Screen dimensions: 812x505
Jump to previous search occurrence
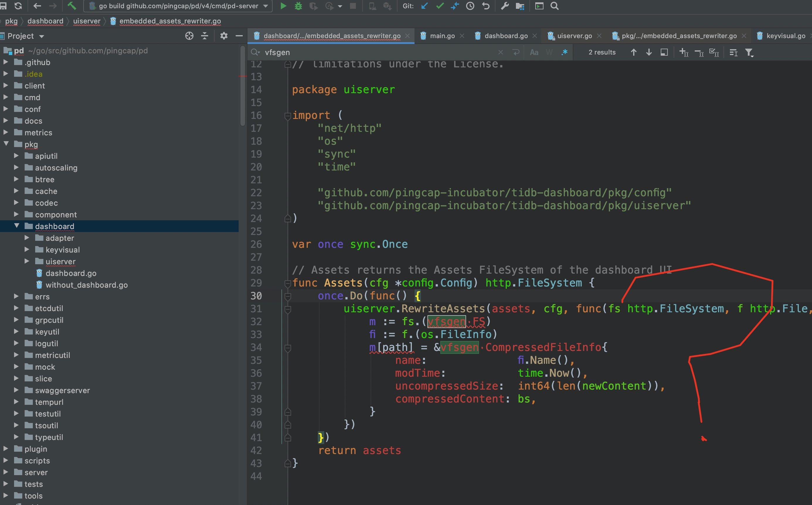pos(633,52)
